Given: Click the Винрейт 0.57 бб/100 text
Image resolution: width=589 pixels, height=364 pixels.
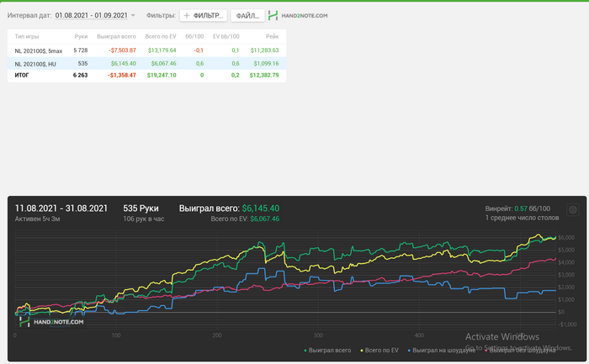Looking at the screenshot, I should [517, 208].
